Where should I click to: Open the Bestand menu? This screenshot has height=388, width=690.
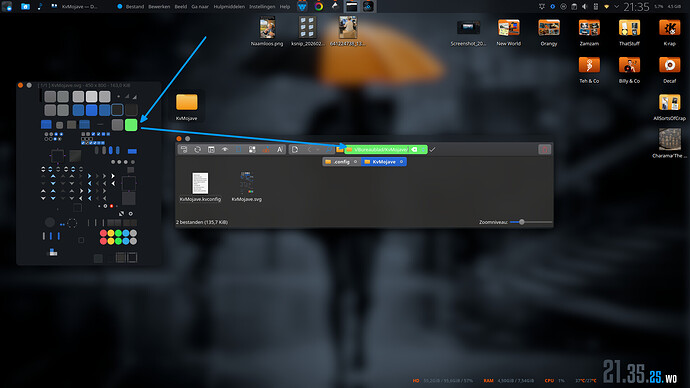pyautogui.click(x=135, y=7)
